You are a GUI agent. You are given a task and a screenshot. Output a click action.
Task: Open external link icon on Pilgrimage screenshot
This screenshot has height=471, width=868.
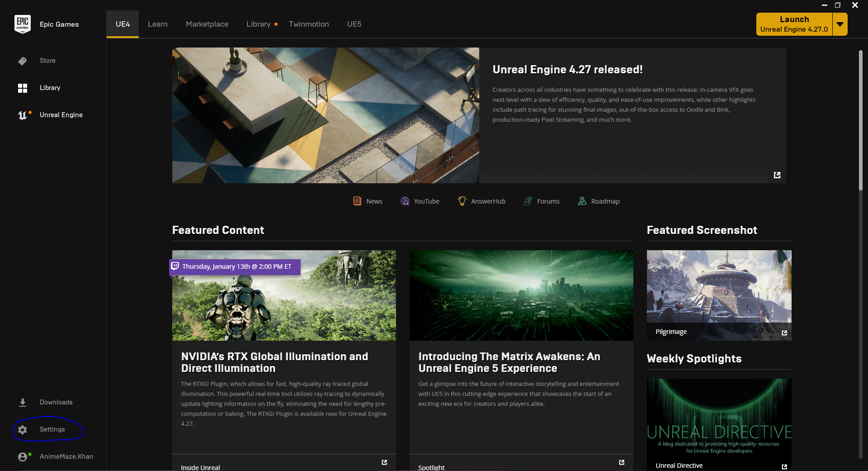[x=784, y=333]
